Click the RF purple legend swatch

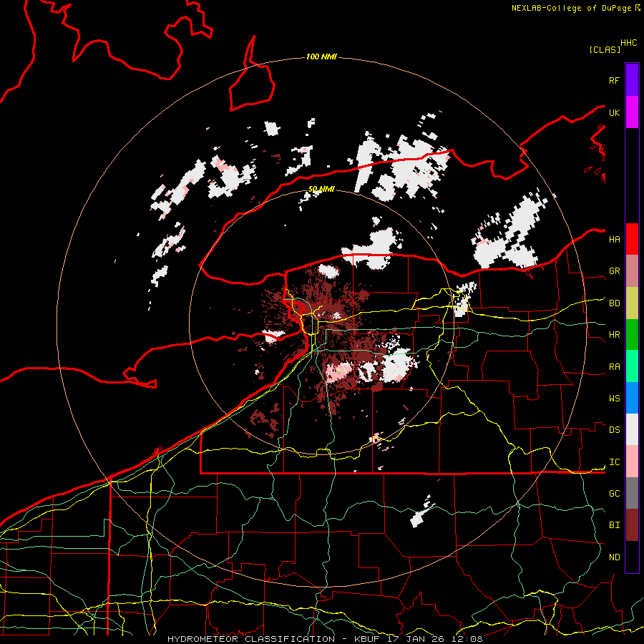click(x=632, y=80)
